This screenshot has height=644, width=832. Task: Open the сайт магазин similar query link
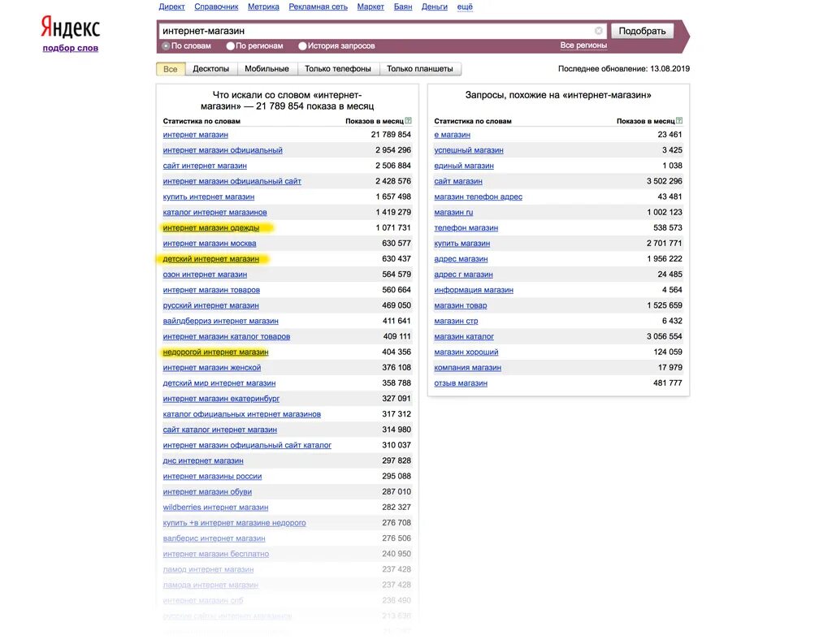tap(458, 181)
